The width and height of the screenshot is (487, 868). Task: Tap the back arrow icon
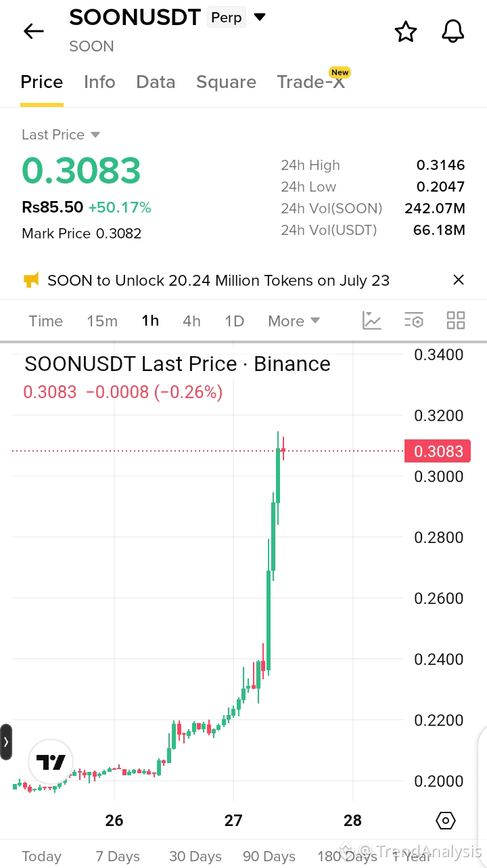[33, 31]
